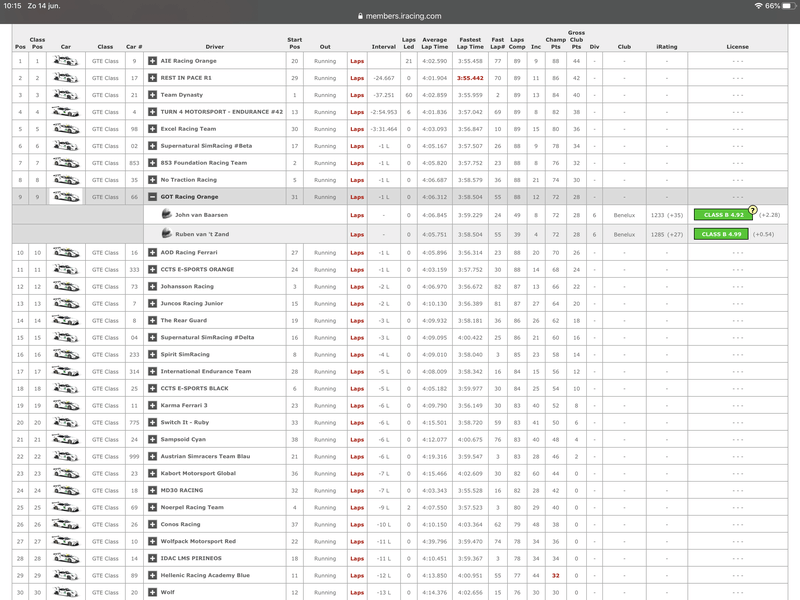
Task: Click the Austrian Simracers Team Blau name
Action: (x=205, y=457)
